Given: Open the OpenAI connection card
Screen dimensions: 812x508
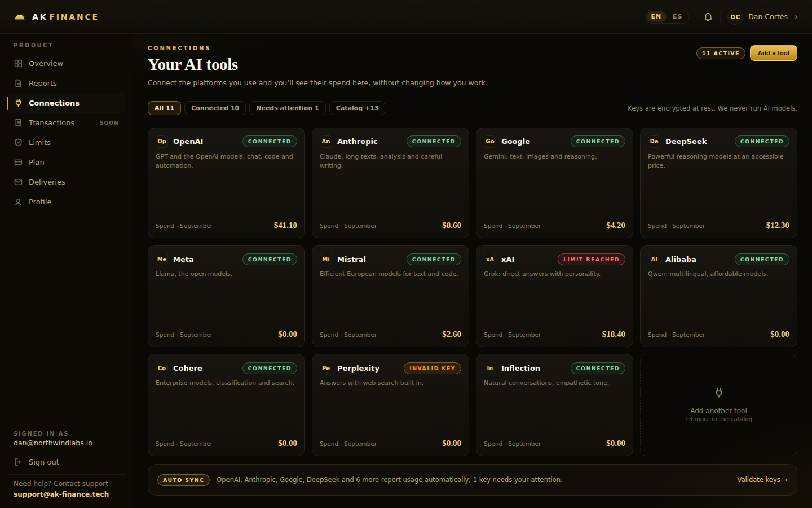Looking at the screenshot, I should pos(226,183).
